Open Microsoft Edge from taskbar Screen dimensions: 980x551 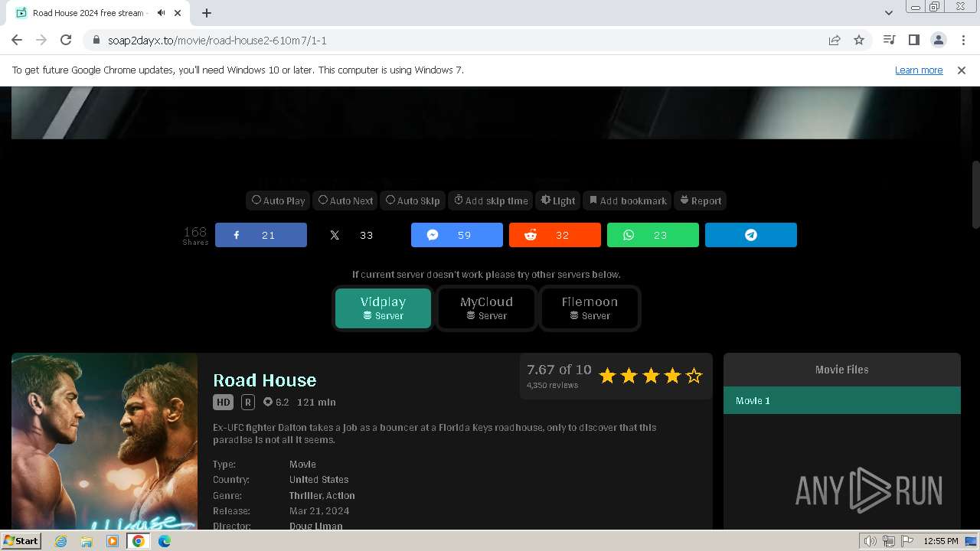pos(165,541)
